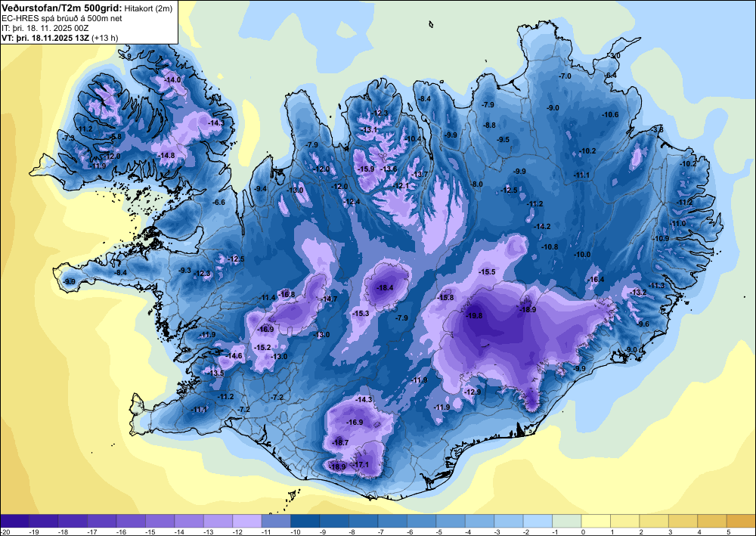Click the -6.4 temperature label
Image resolution: width=756 pixels, height=536 pixels.
click(611, 75)
